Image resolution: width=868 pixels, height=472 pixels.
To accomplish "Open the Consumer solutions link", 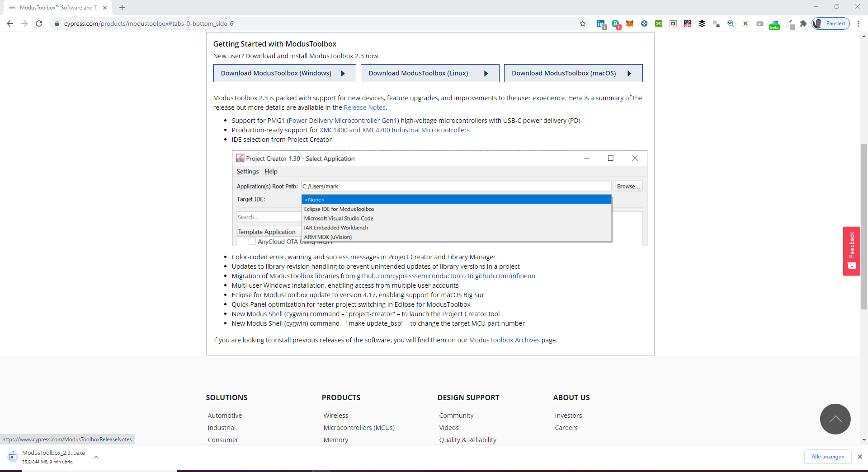I will pos(223,440).
